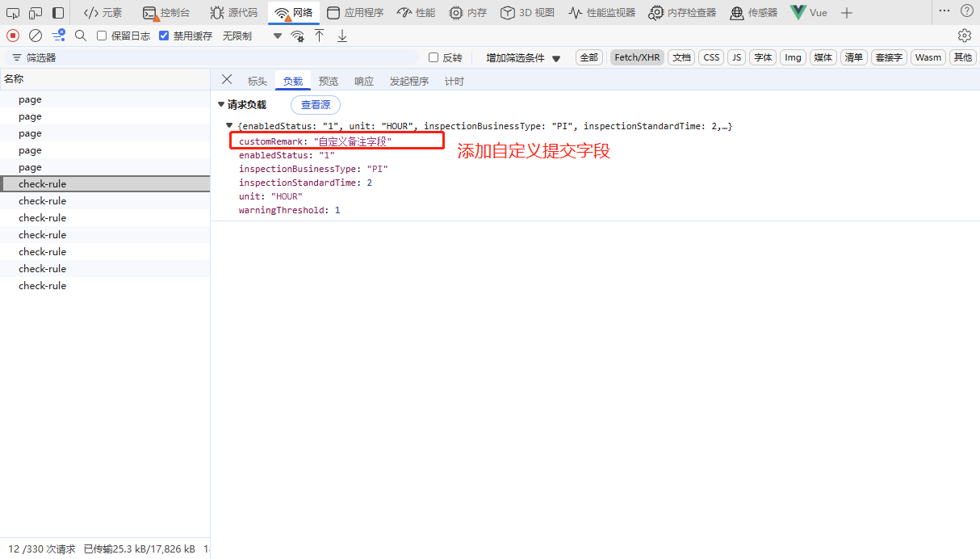The image size is (980, 559).
Task: Switch to the 响应 tab
Action: [x=363, y=80]
